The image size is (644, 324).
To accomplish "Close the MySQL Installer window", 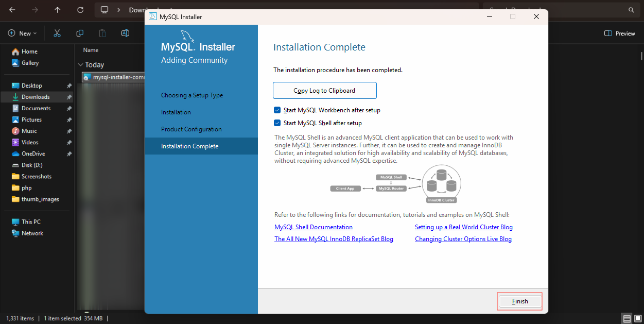I will click(x=536, y=16).
